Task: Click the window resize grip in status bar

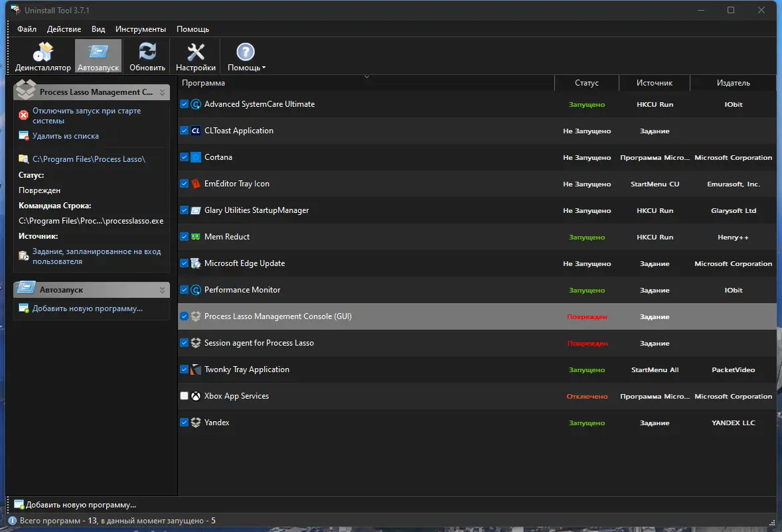Action: pos(772,522)
